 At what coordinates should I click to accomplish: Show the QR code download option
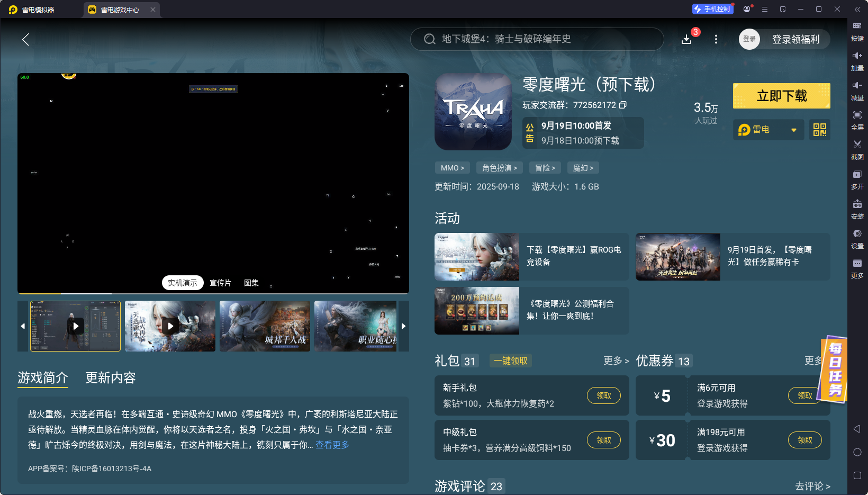[819, 130]
